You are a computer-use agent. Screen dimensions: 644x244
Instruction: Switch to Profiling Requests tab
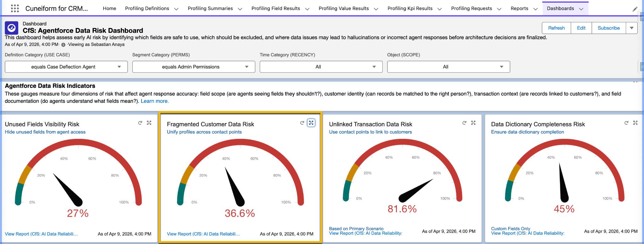(x=472, y=9)
